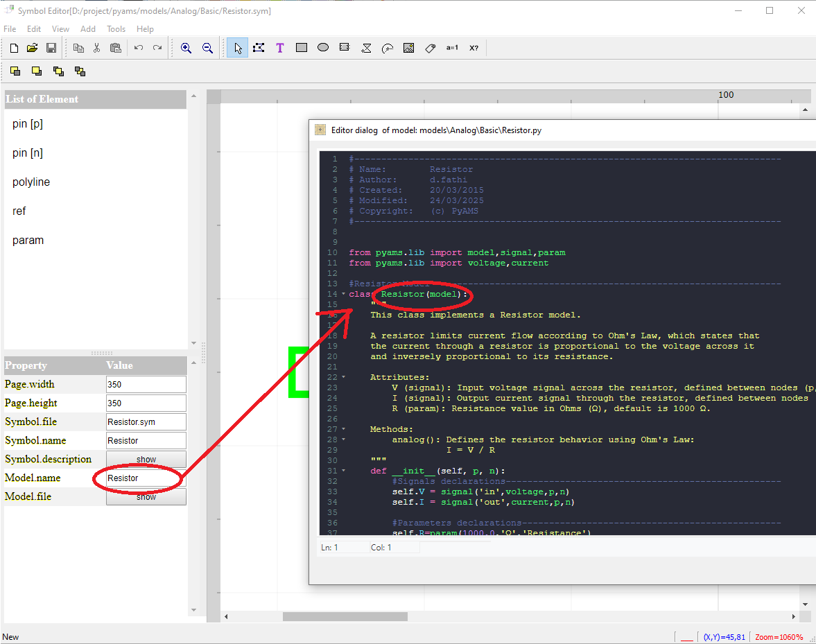The width and height of the screenshot is (816, 644).
Task: Redo the last undone action
Action: point(157,49)
